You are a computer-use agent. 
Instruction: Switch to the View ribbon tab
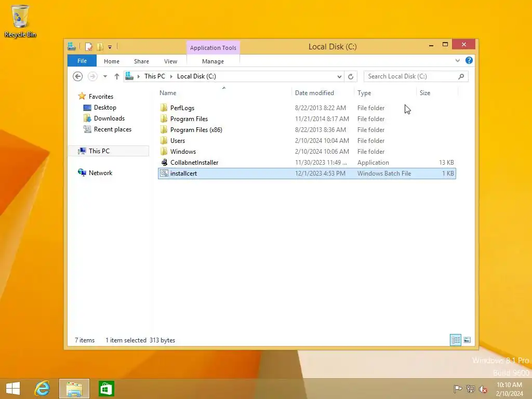[x=170, y=61]
